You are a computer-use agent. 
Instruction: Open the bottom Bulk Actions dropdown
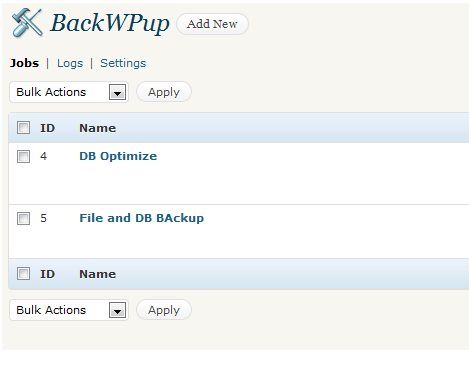(x=69, y=310)
